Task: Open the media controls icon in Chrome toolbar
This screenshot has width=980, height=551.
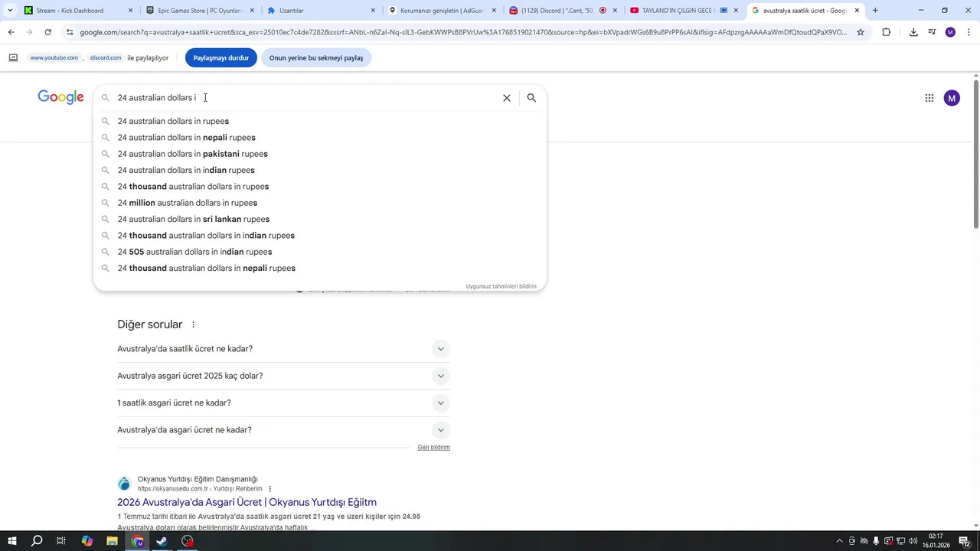Action: point(932,32)
